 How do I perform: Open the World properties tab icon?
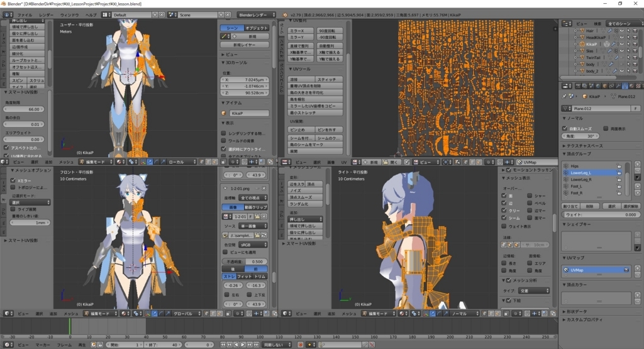(x=599, y=86)
